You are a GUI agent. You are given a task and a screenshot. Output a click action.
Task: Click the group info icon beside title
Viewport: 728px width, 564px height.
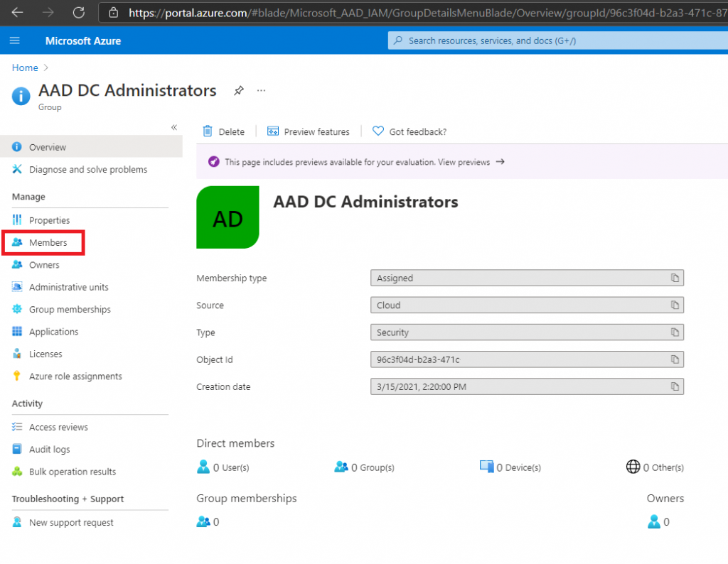coord(21,96)
